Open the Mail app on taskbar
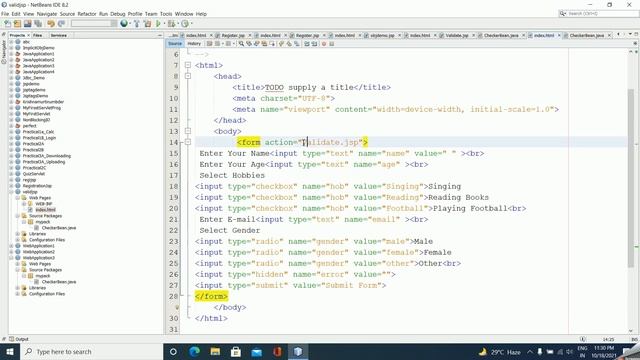The width and height of the screenshot is (640, 360). pyautogui.click(x=256, y=351)
